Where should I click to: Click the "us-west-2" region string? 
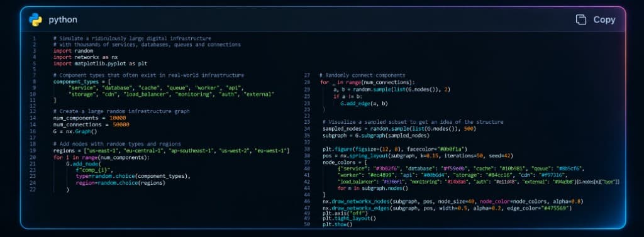tap(235, 151)
